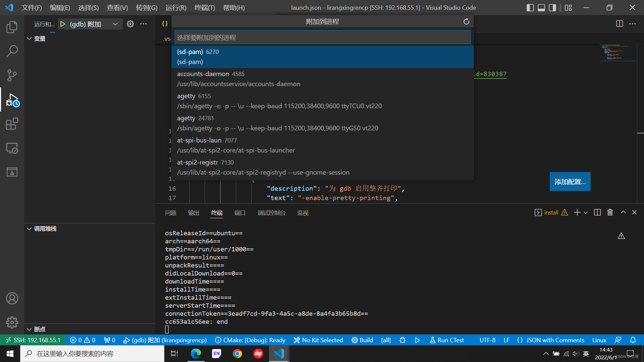Click the status bar launch play icon
644x362 pixels.
[417, 340]
